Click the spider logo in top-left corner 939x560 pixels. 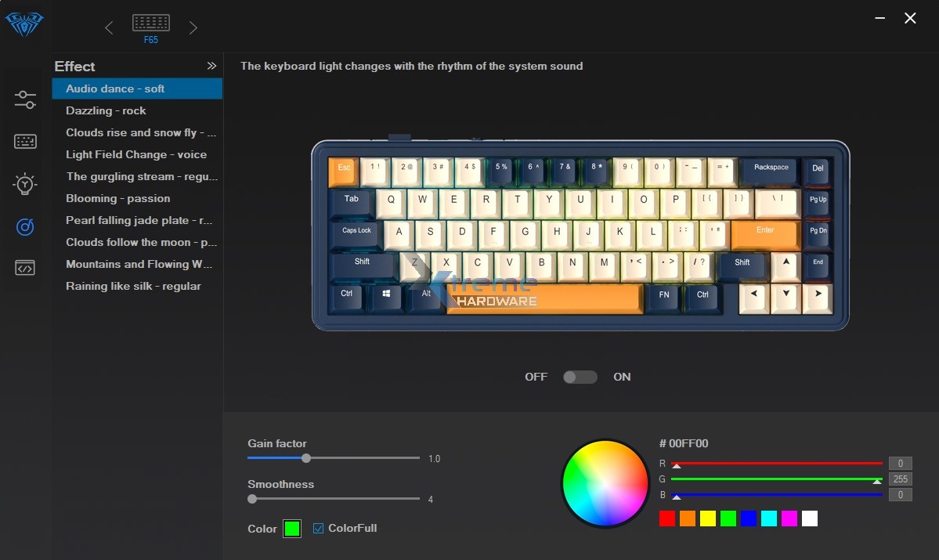click(x=25, y=23)
